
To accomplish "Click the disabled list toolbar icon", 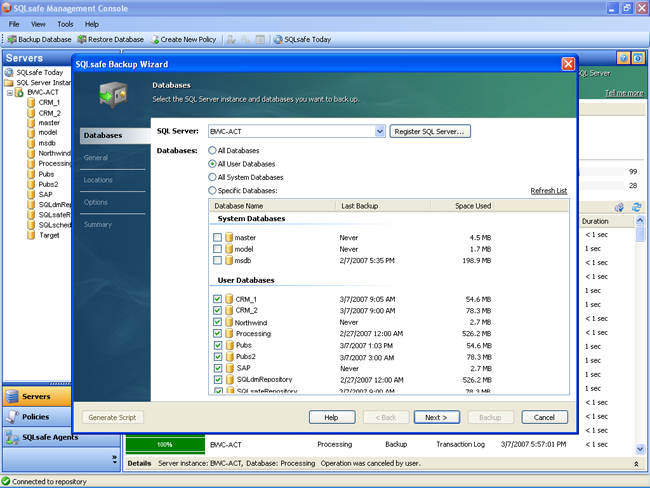I will coord(260,39).
